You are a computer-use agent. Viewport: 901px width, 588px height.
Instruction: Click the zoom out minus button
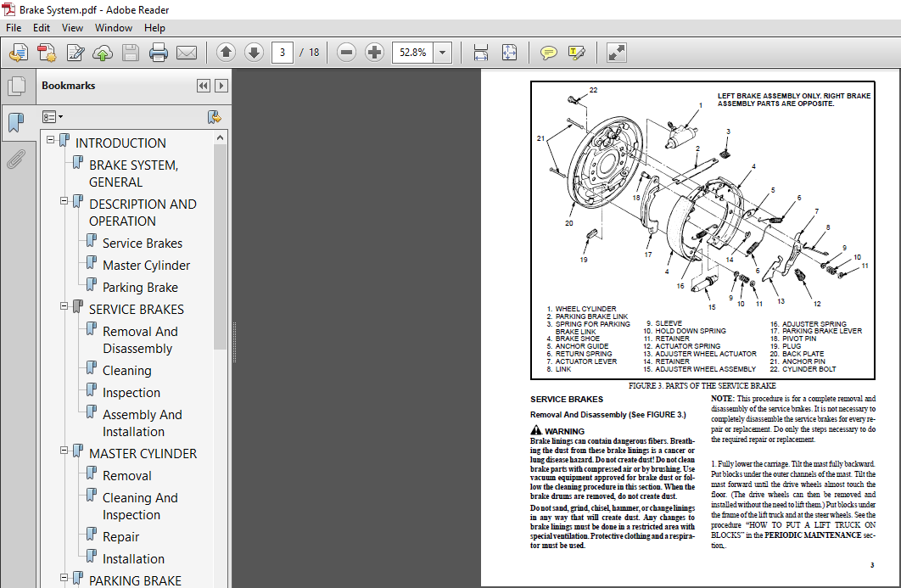point(346,53)
